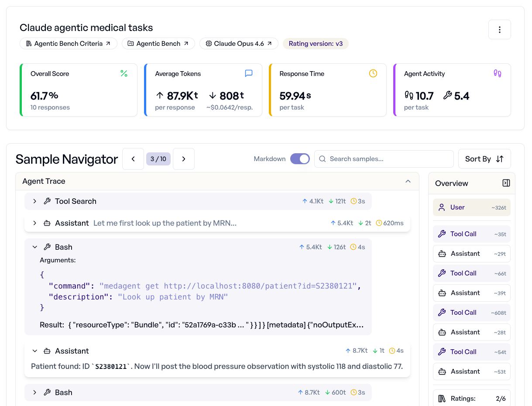The image size is (532, 406).
Task: Click the chat icon in Average Tokens
Action: [249, 74]
